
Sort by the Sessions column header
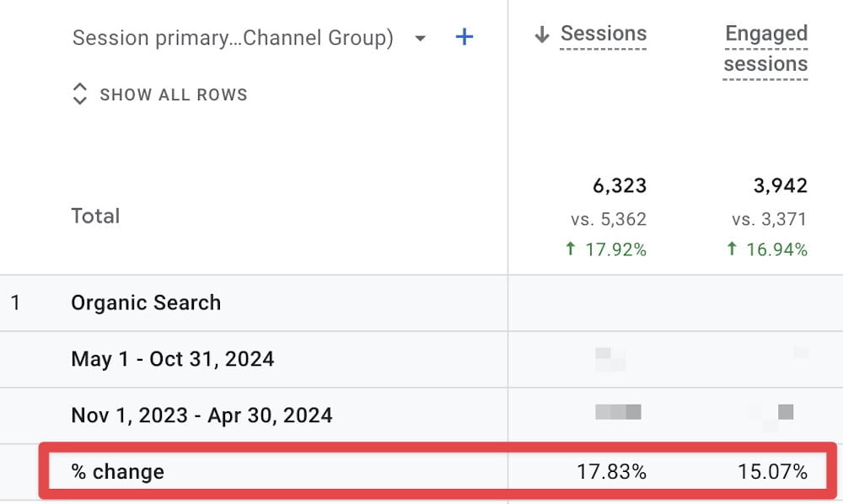tap(604, 35)
